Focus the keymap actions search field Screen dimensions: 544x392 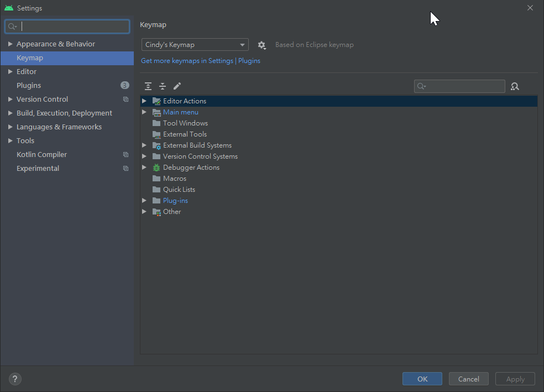click(460, 86)
